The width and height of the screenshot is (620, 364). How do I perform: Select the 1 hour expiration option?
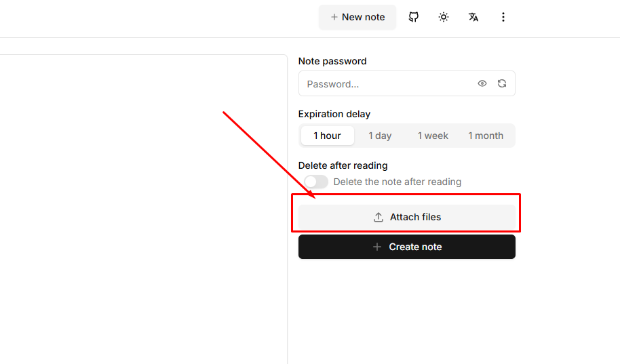pos(328,136)
